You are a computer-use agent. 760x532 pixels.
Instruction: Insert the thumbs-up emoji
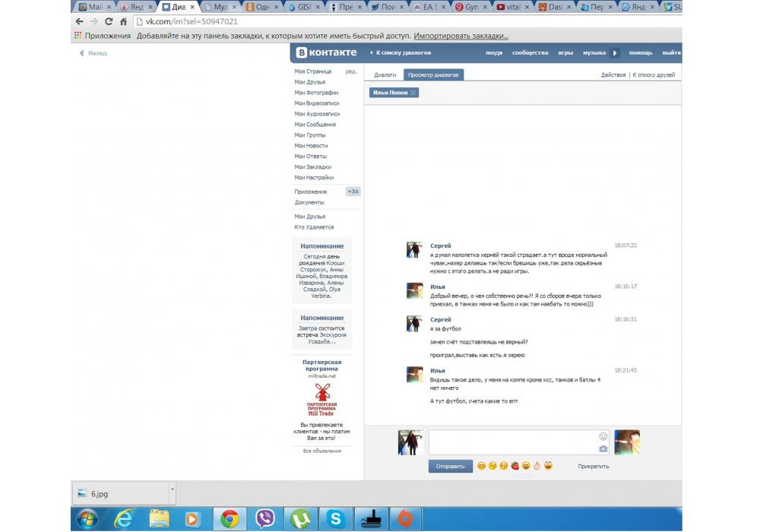point(537,466)
